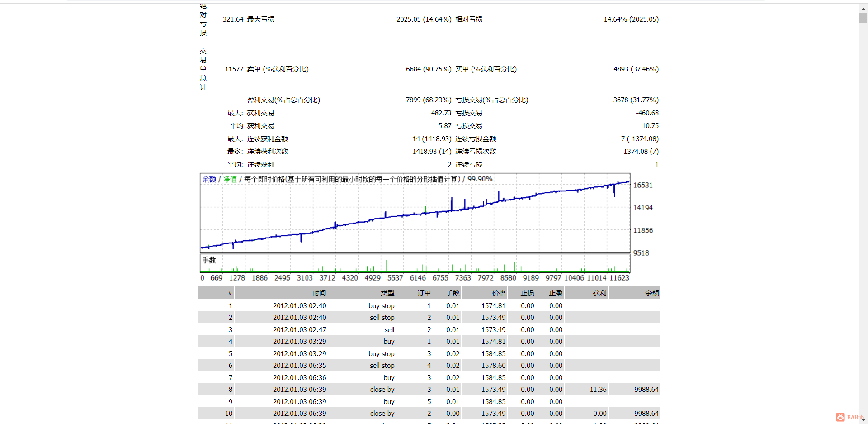The width and height of the screenshot is (868, 424).
Task: Click the balance and equity curve chart
Action: click(x=415, y=213)
